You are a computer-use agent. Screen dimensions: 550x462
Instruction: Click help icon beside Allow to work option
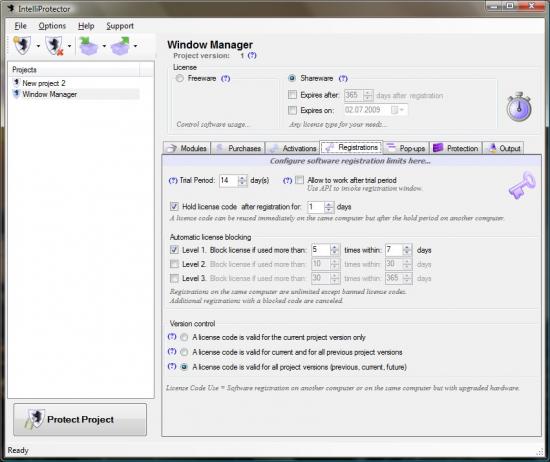pyautogui.click(x=287, y=180)
